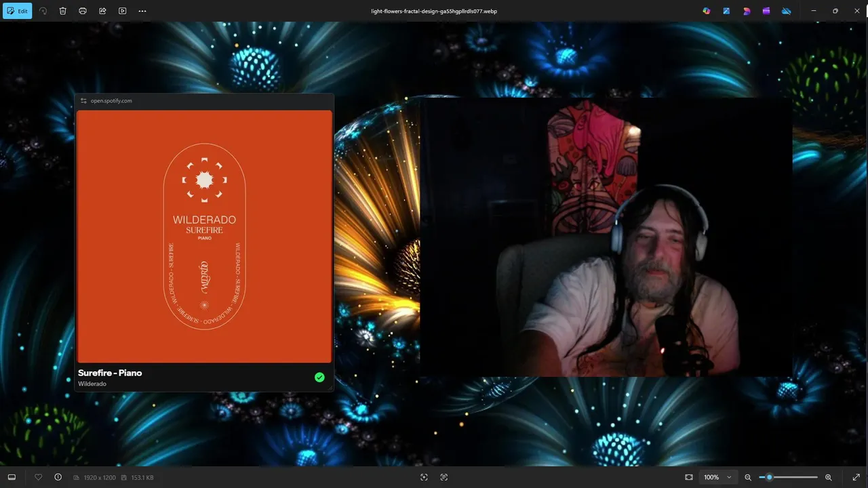Screen dimensions: 868x488
Task: Click the green saved checkmark icon
Action: point(319,378)
